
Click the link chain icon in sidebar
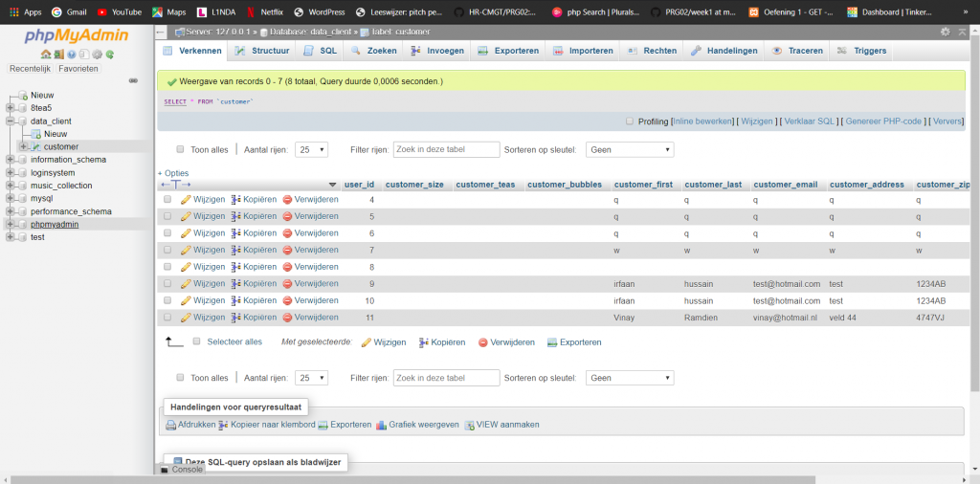[x=132, y=80]
